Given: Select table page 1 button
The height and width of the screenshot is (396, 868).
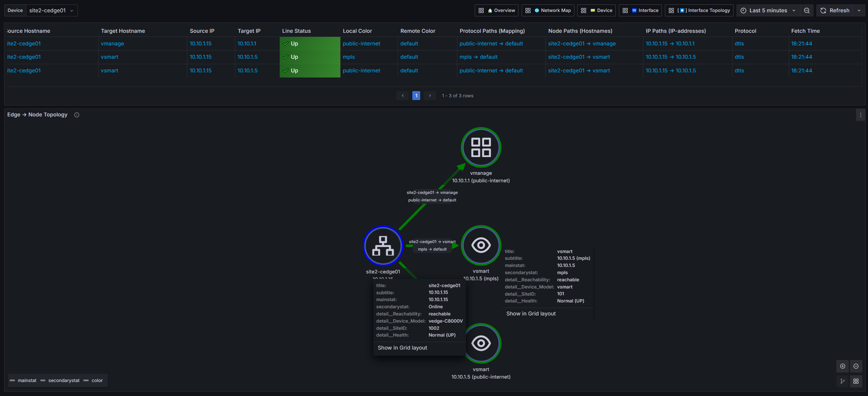Looking at the screenshot, I should 416,96.
